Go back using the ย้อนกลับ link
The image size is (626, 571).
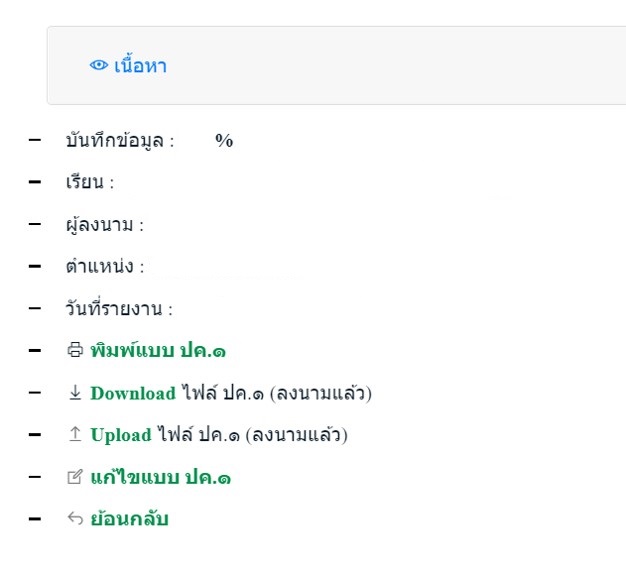point(129,520)
